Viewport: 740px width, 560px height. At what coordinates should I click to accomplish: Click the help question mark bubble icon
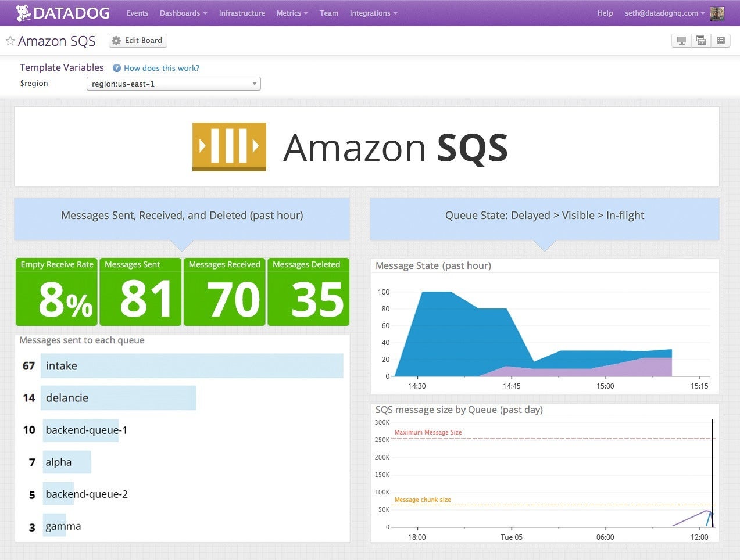tap(115, 68)
